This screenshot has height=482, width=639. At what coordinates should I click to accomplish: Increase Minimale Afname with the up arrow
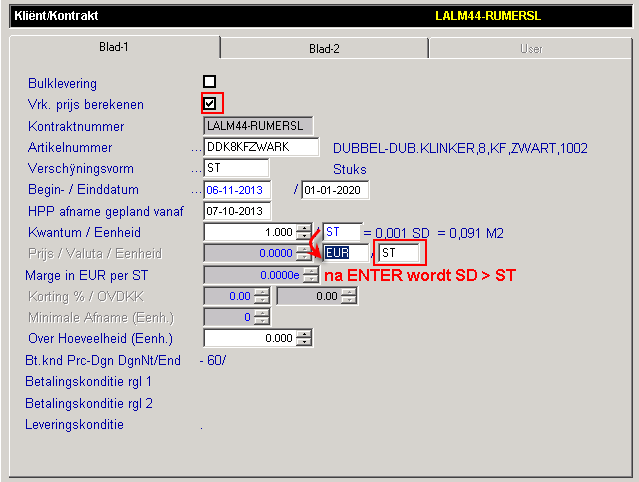click(x=262, y=313)
